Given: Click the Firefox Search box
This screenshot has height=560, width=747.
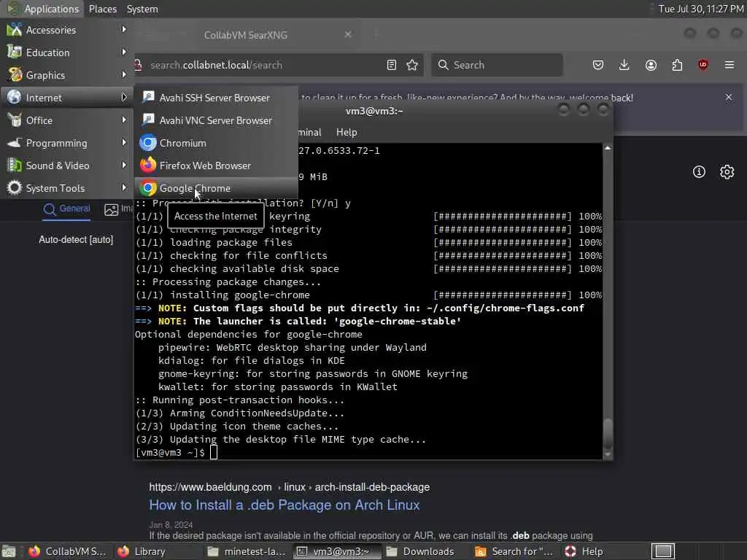Looking at the screenshot, I should coord(497,65).
